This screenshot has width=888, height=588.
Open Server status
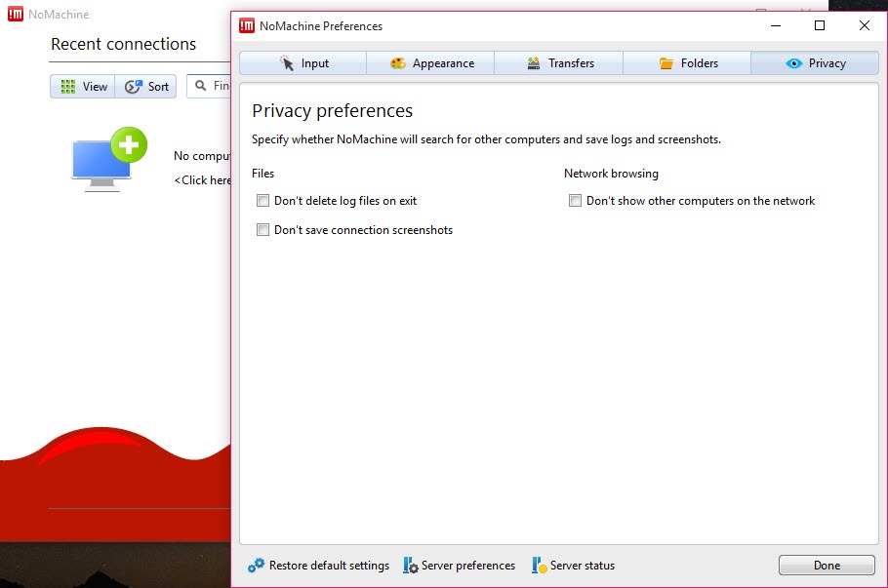pos(573,566)
